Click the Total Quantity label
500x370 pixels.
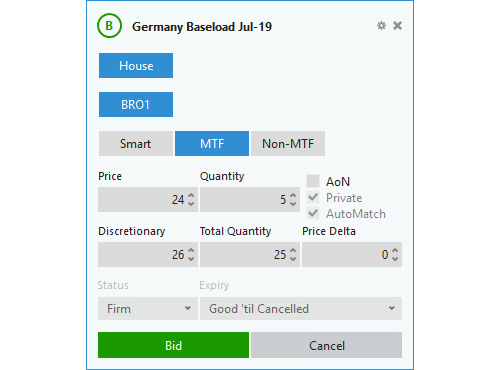[235, 231]
